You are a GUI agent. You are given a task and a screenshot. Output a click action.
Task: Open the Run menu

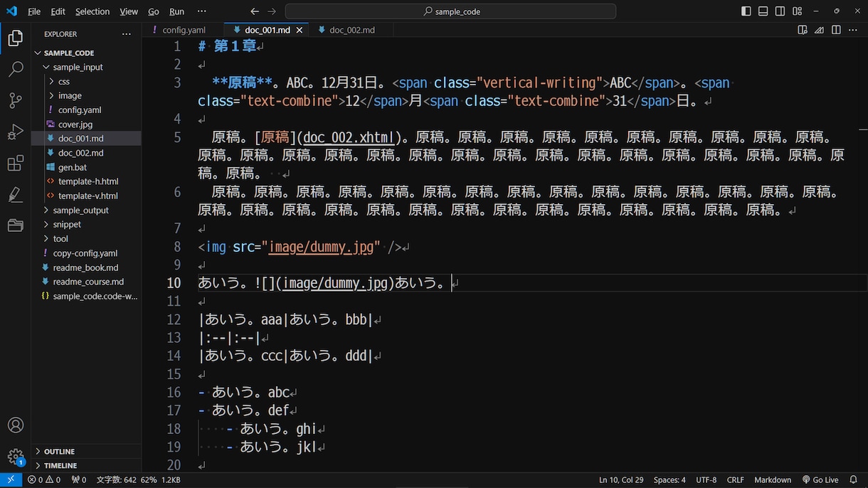176,11
